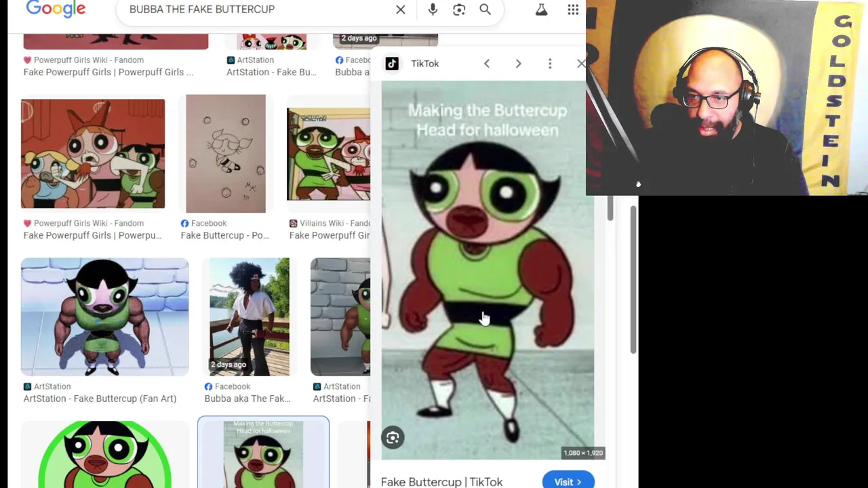Open Facebook cosplay photo by lake
The image size is (868, 488).
pos(249,317)
